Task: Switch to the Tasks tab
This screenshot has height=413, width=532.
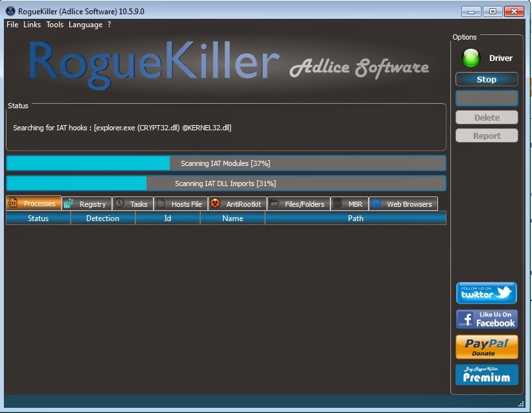Action: [133, 204]
